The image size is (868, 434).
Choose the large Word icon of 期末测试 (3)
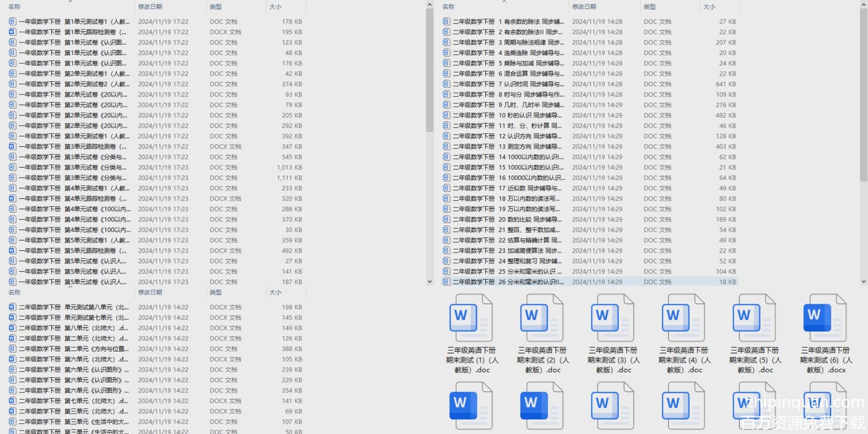coord(613,318)
